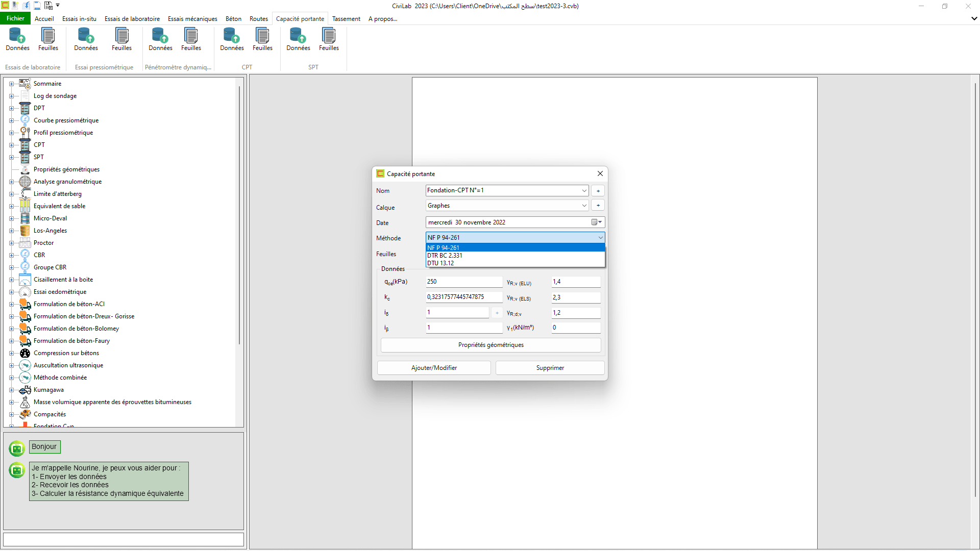
Task: Open Données for Pénétromètre dynamique
Action: 160,39
